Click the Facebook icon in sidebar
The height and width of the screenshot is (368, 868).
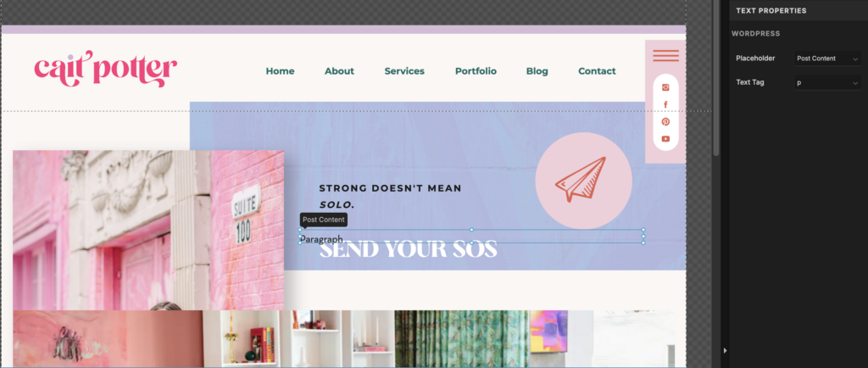[x=665, y=104]
